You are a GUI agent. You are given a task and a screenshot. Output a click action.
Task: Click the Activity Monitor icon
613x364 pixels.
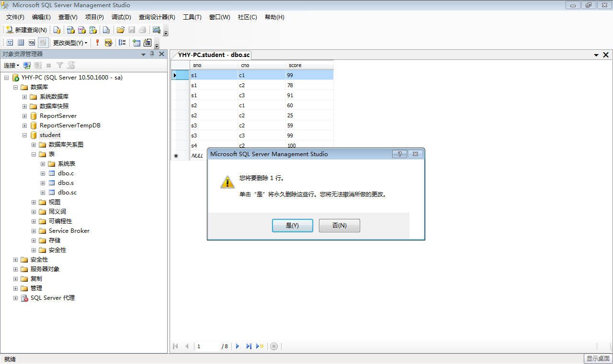157,30
